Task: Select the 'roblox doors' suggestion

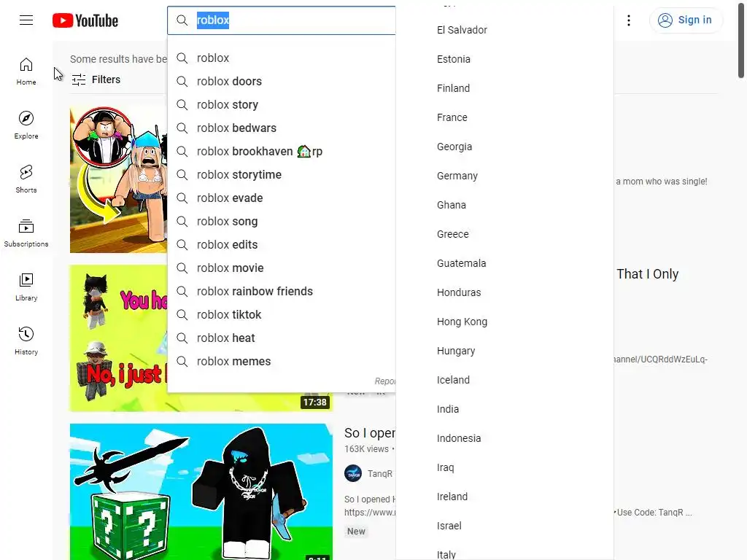Action: click(282, 81)
